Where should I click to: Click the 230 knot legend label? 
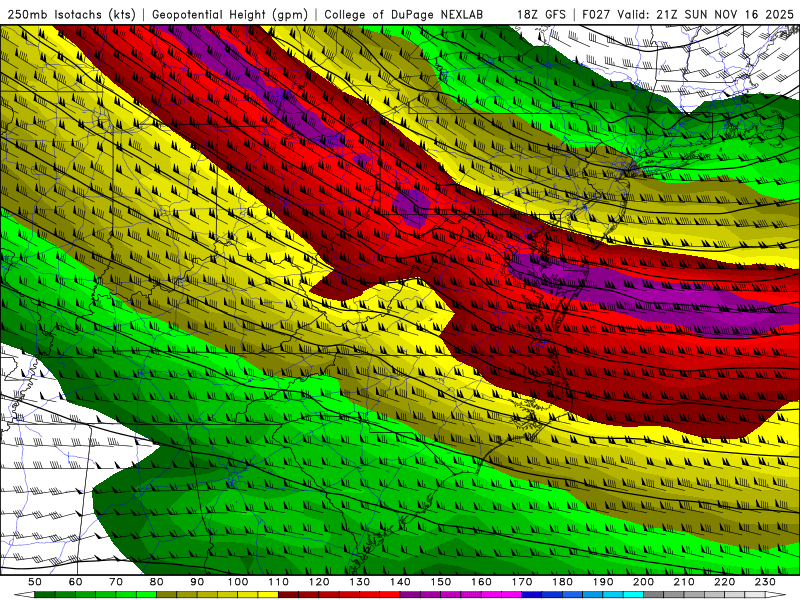click(765, 582)
